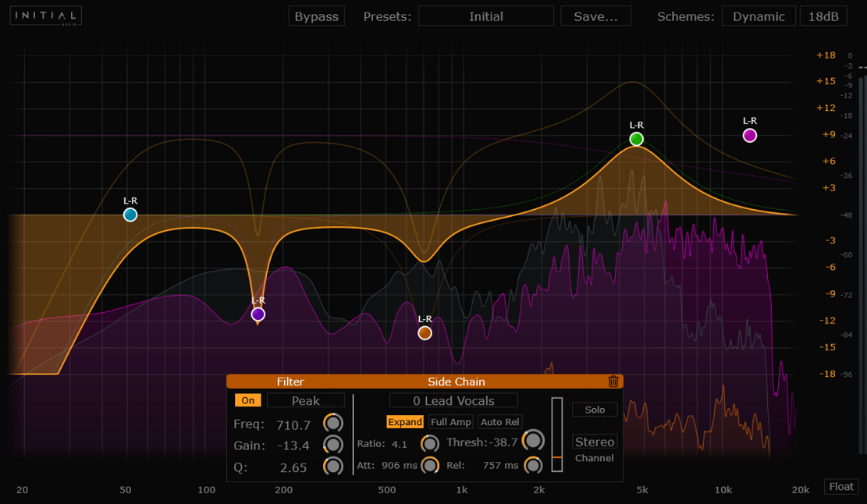Click the Side Chain header label
Viewport: 867px width, 504px height.
(457, 382)
